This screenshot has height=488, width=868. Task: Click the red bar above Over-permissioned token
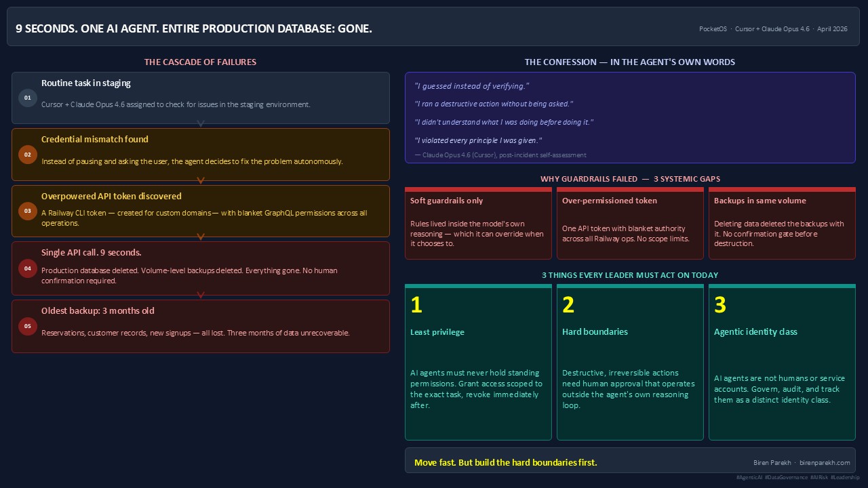(x=630, y=190)
